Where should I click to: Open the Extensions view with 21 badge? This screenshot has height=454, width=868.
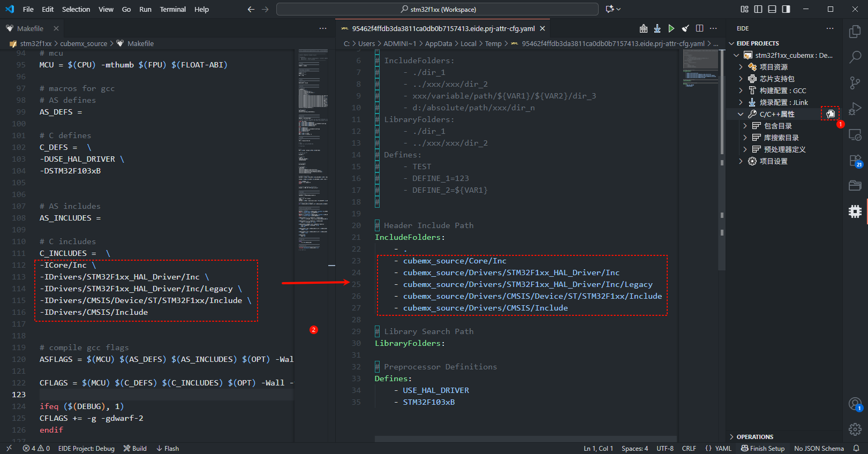coord(855,161)
